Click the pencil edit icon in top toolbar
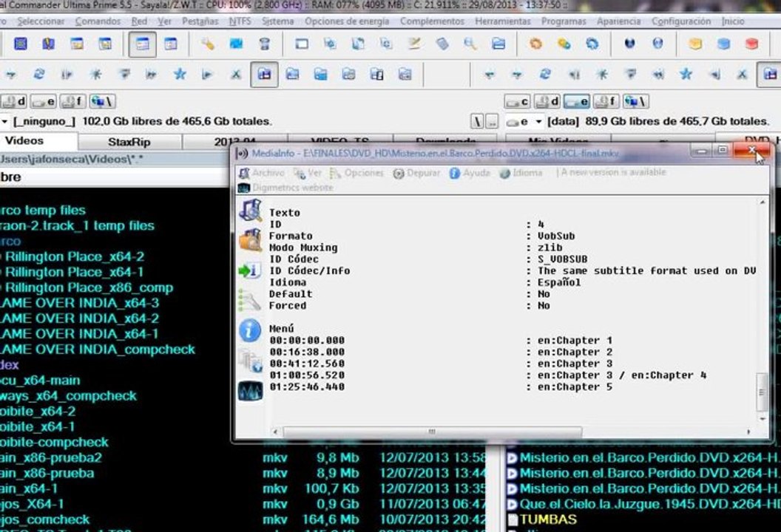The image size is (781, 532). pos(414,44)
